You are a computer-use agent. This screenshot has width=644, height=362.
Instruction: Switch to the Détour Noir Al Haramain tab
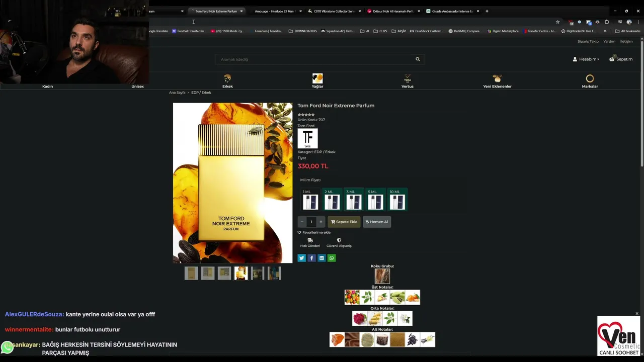click(x=393, y=11)
